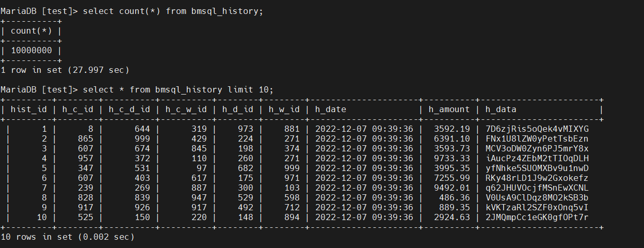Click h_amount value 9733.33
Screen dimensions: 644x248
(452, 159)
